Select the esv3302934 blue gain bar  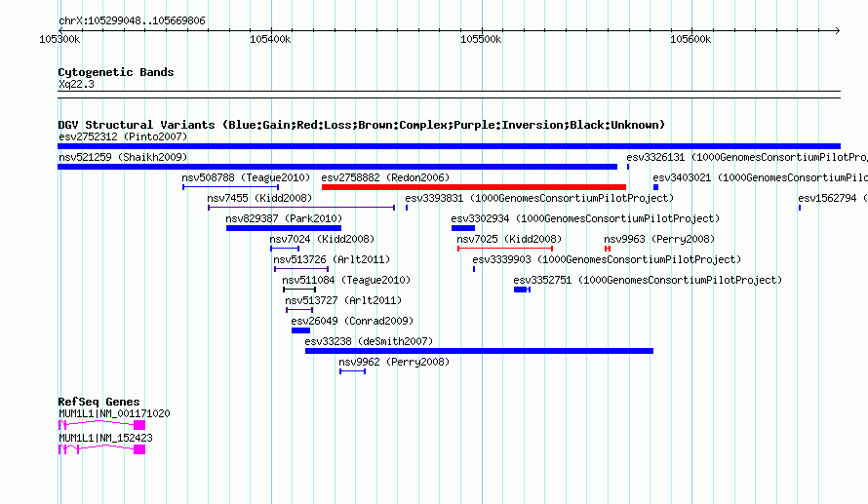(463, 228)
